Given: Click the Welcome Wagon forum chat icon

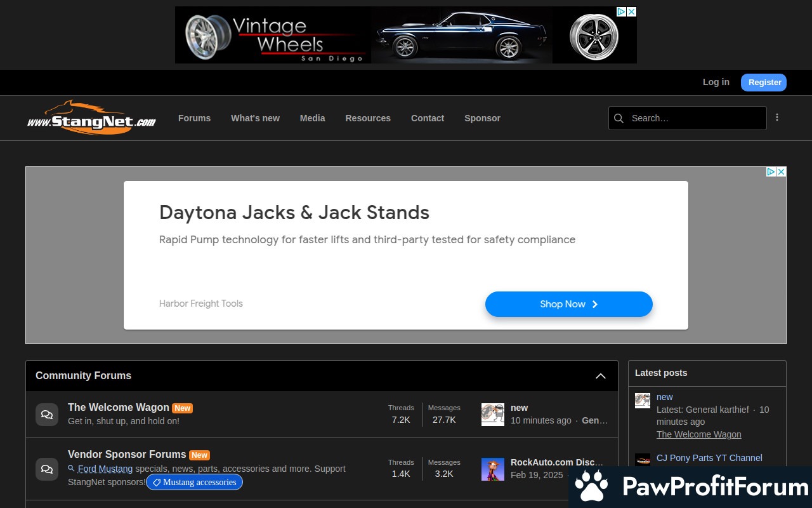Looking at the screenshot, I should click(x=47, y=415).
